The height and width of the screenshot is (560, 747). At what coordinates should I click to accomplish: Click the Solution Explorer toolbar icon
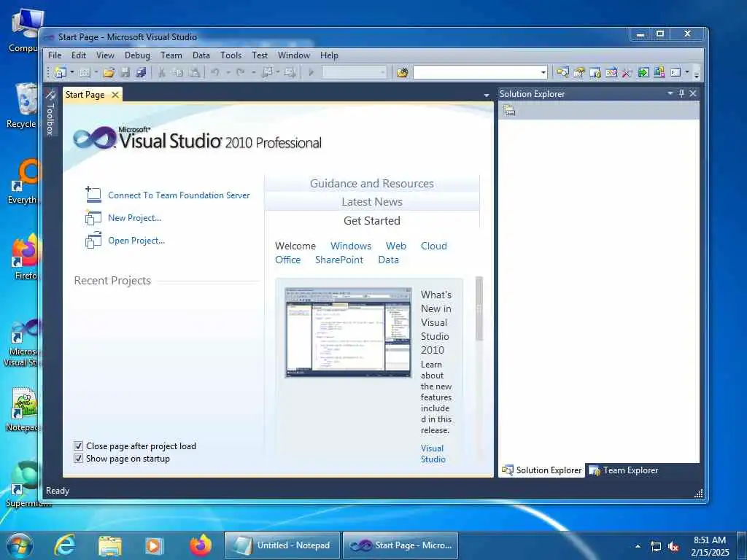click(563, 72)
